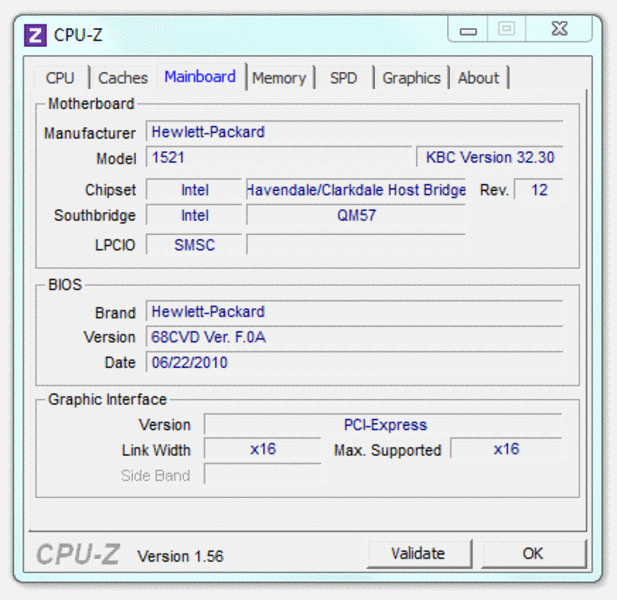The image size is (617, 600).
Task: Click the chipset Rev. value 12
Action: pyautogui.click(x=539, y=190)
